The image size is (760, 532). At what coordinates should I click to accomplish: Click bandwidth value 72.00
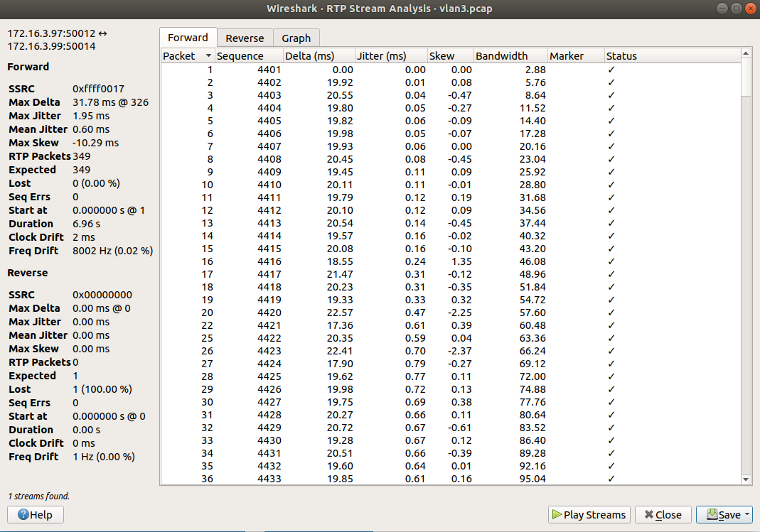532,376
